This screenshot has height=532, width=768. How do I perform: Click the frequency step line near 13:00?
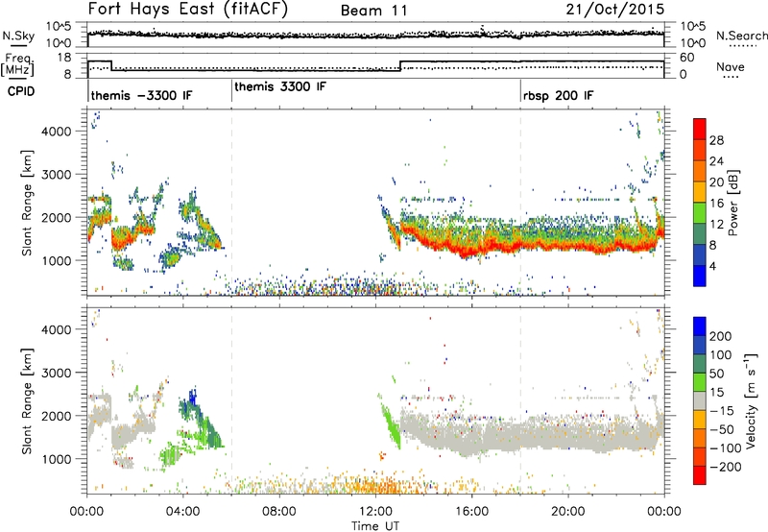click(x=400, y=66)
